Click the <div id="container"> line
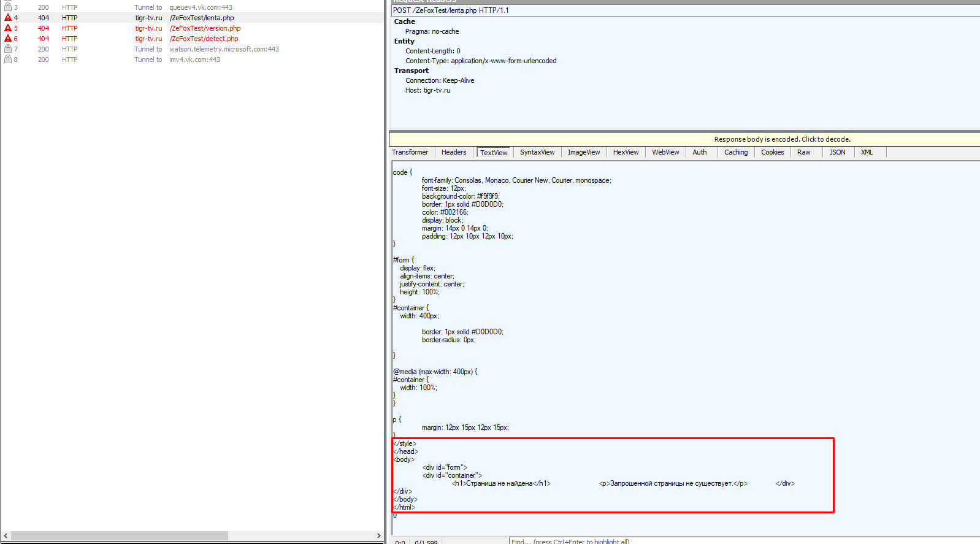This screenshot has height=544, width=980. coord(452,475)
